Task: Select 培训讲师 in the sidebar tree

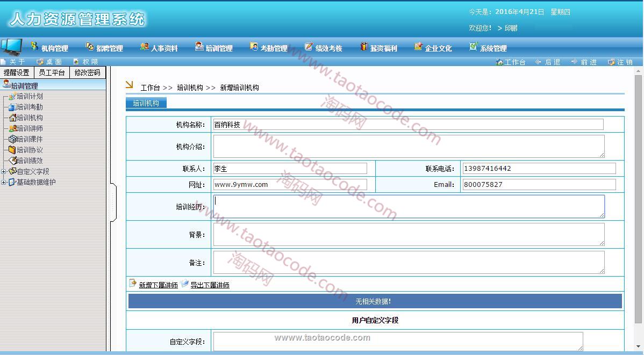Action: pyautogui.click(x=30, y=128)
